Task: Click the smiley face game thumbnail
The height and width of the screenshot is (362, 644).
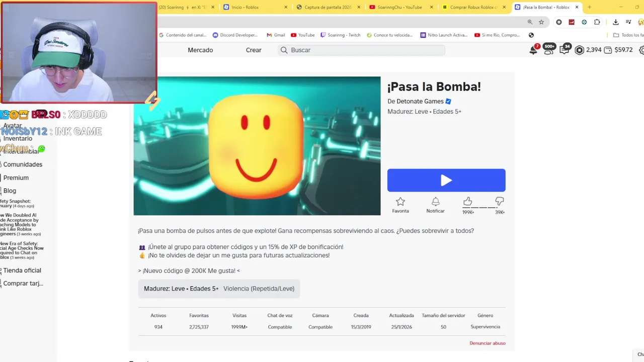Action: (x=257, y=146)
